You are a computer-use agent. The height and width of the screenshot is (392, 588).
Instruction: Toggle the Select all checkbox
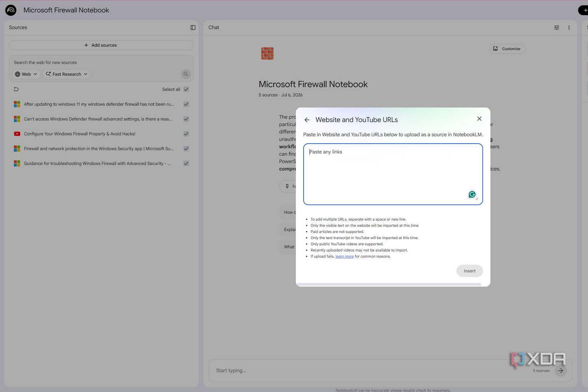point(186,89)
